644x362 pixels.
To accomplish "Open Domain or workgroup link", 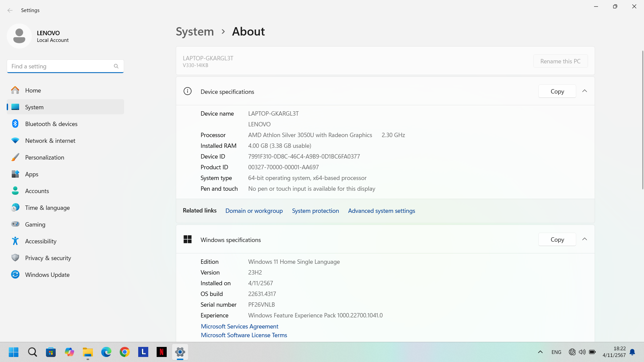I will coord(254,211).
